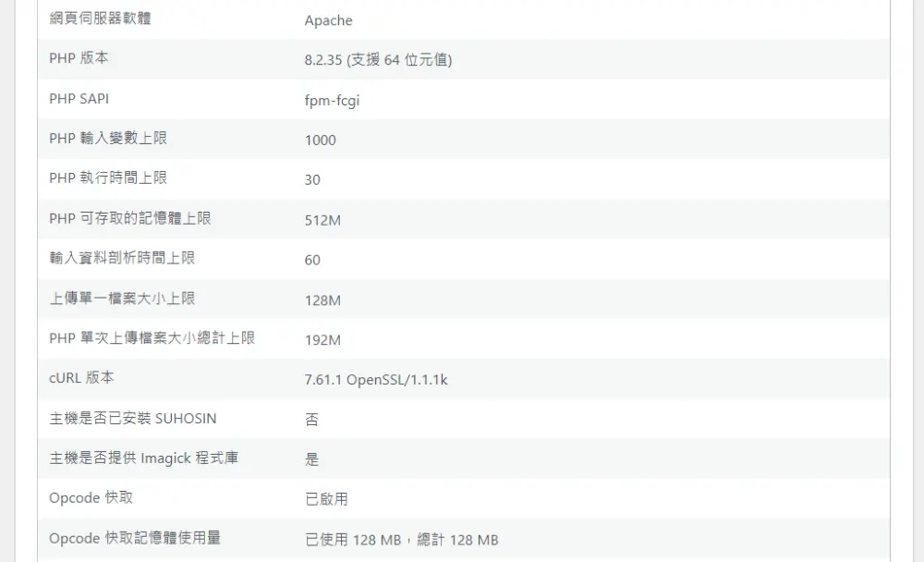
Task: Select the 'PHP SAPI' label
Action: pos(79,99)
